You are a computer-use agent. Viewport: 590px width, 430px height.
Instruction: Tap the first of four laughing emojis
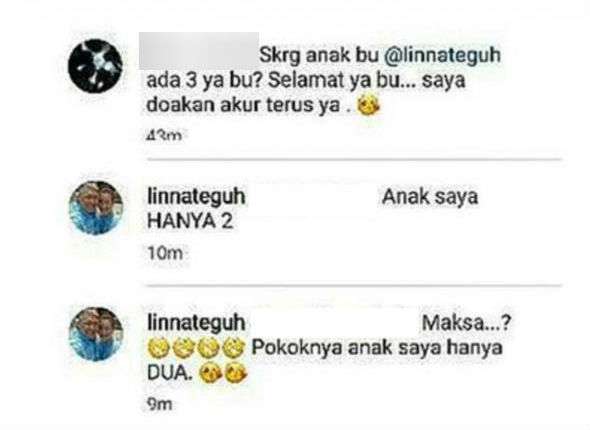click(158, 348)
